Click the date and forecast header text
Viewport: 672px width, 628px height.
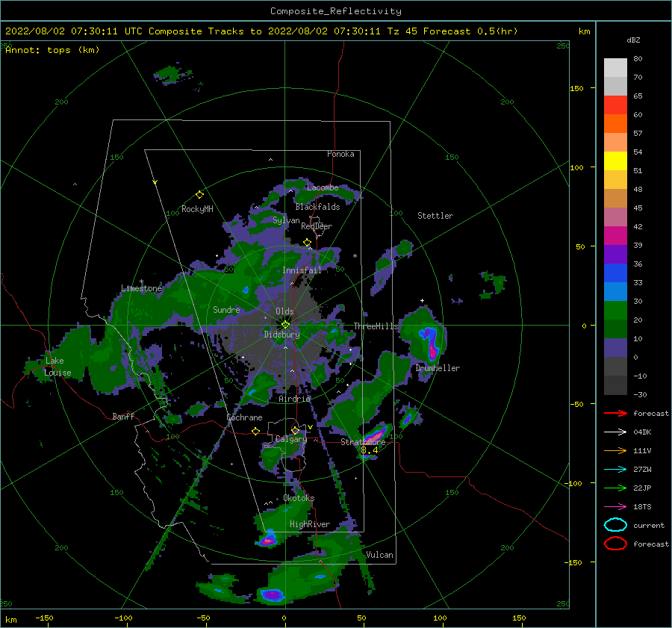pyautogui.click(x=261, y=31)
